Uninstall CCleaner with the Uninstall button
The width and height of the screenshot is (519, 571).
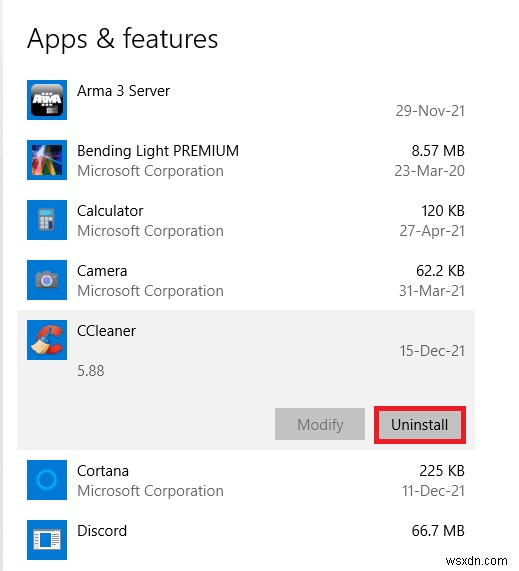pyautogui.click(x=420, y=425)
